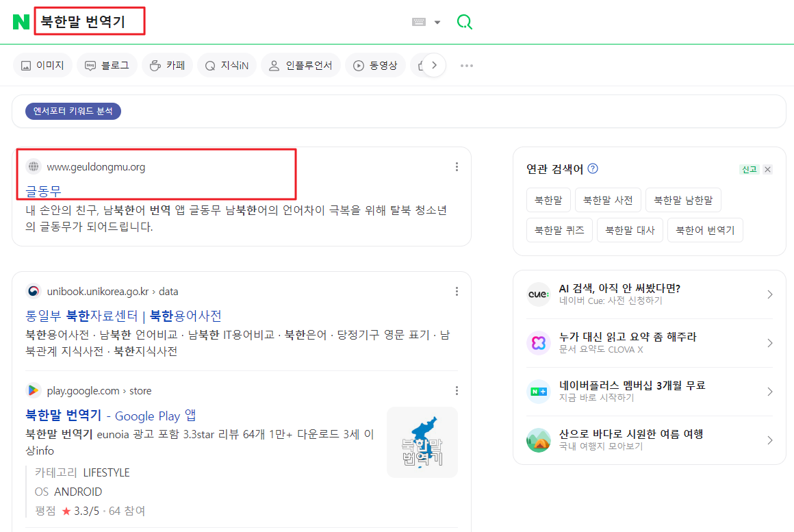Click the green search magnifier icon
The height and width of the screenshot is (532, 794).
tap(464, 22)
